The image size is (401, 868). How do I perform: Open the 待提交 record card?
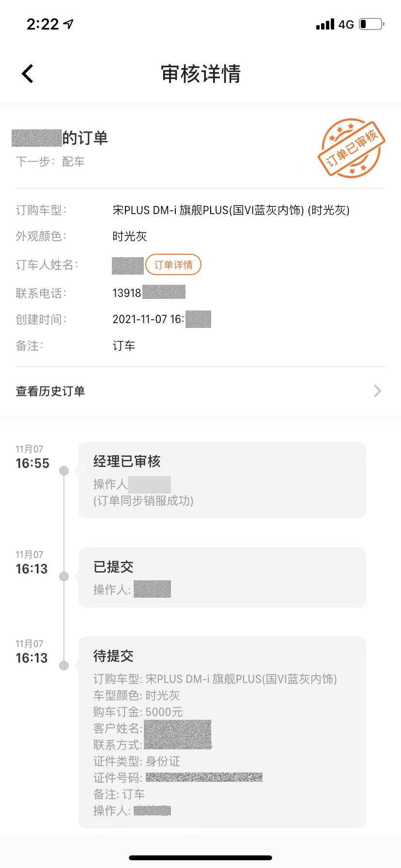[222, 731]
